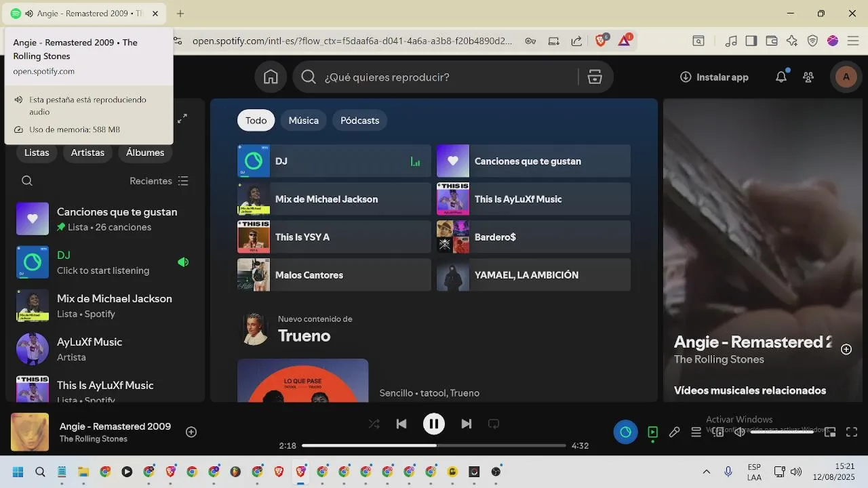868x488 pixels.
Task: Open the play queue icon
Action: click(696, 432)
